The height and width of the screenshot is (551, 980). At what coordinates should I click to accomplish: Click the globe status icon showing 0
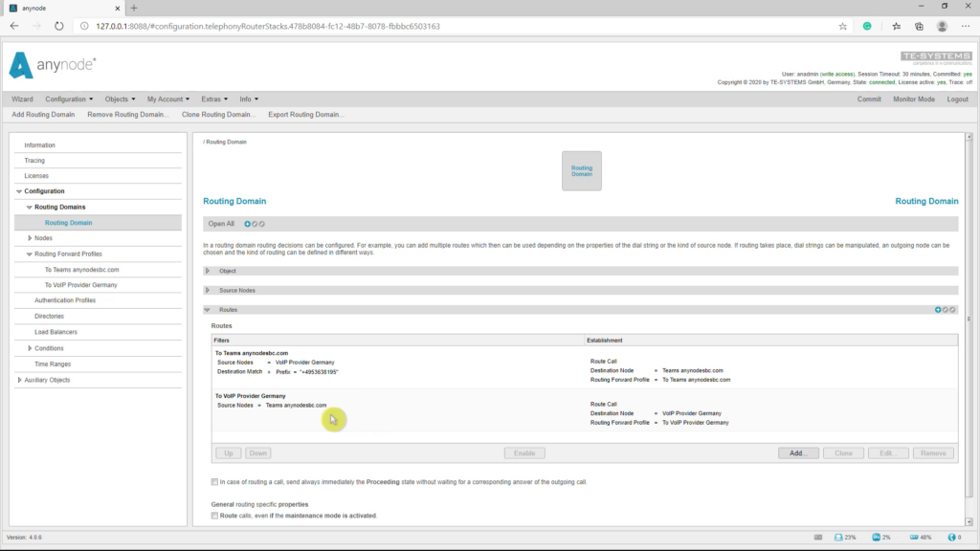coord(952,538)
